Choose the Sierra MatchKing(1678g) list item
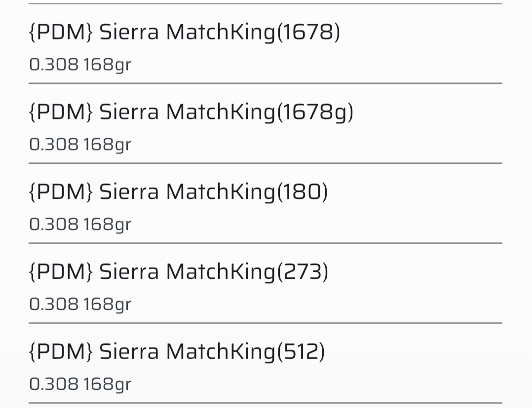This screenshot has width=532, height=408. (x=190, y=112)
